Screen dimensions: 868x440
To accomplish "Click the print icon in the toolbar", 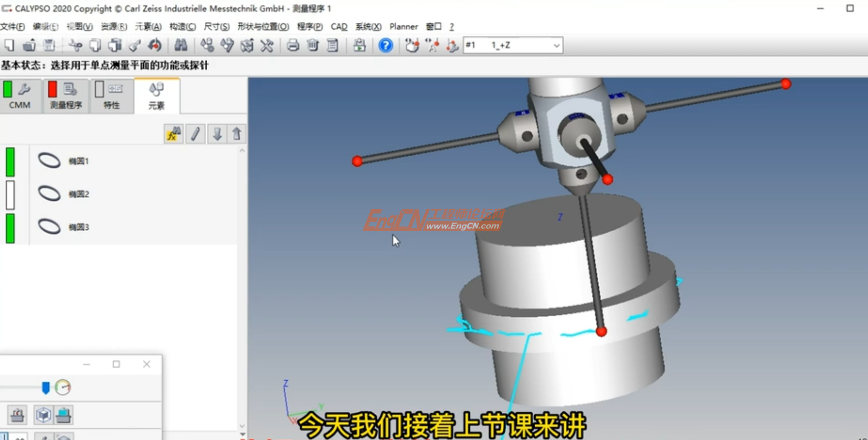I will point(293,45).
